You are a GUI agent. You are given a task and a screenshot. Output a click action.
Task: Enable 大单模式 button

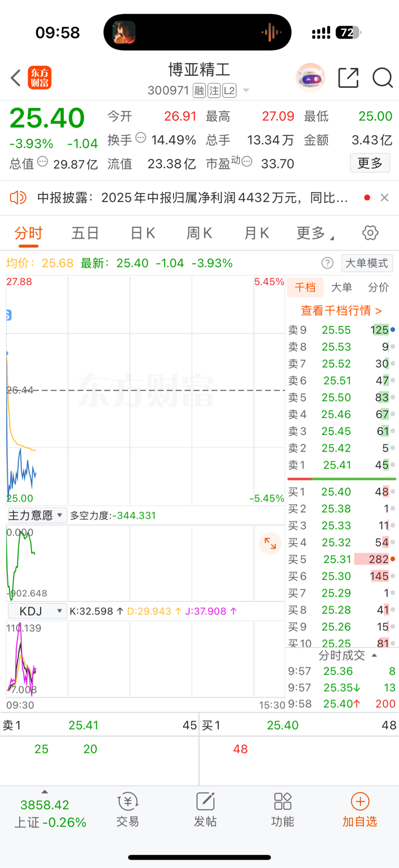tap(367, 263)
